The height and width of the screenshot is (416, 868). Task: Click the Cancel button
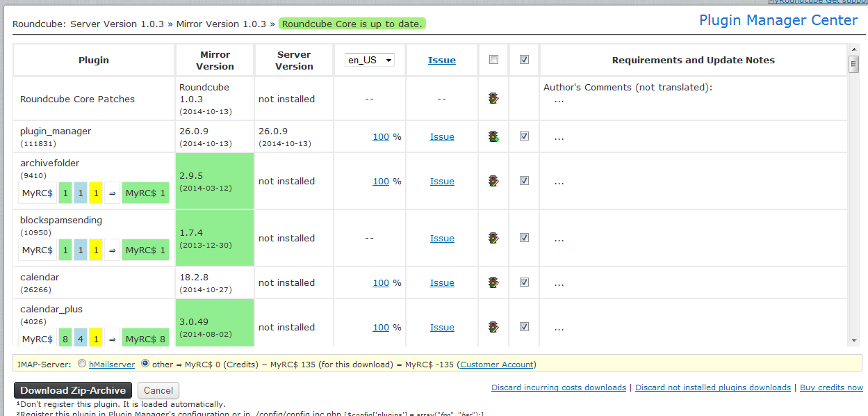point(158,390)
